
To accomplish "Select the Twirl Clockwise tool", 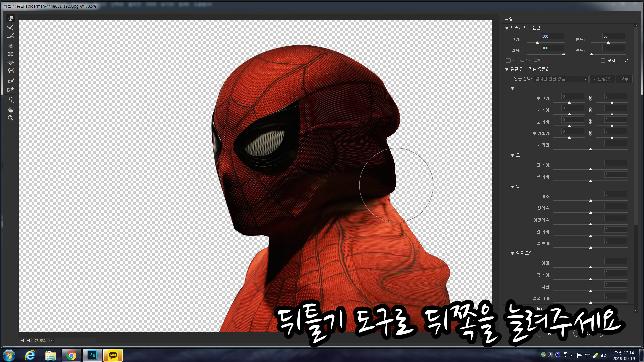I will pos(11,46).
